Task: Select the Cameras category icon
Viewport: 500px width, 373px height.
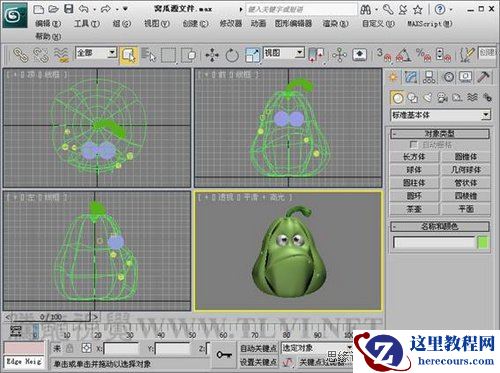Action: click(443, 98)
